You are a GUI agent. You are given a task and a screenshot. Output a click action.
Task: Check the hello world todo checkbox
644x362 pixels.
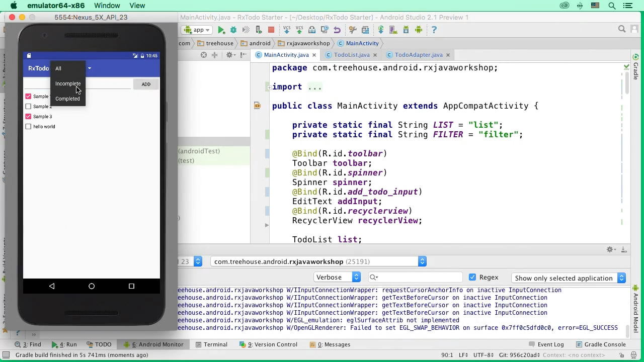[x=28, y=127]
